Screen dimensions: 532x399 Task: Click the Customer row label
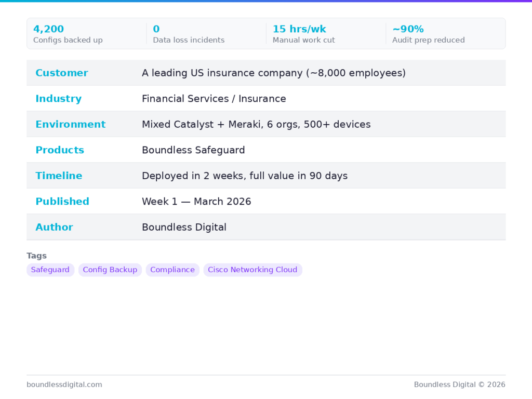point(62,73)
